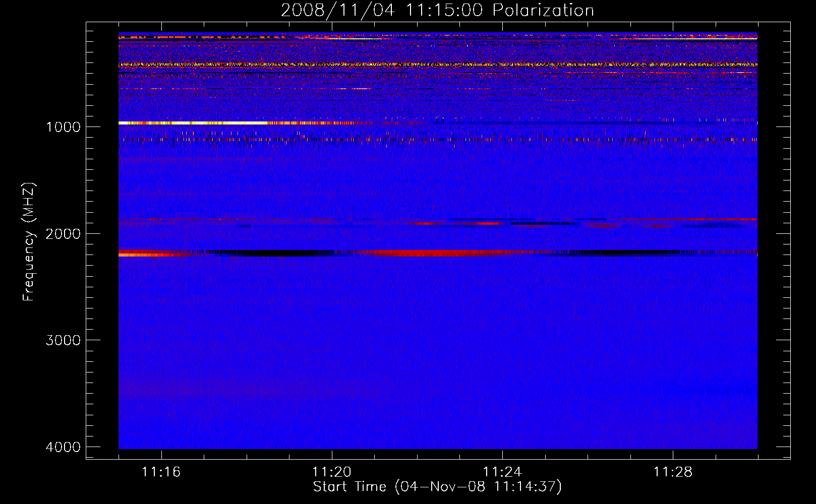Click the 3000 frequency tick label
The image size is (816, 504).
coord(63,340)
